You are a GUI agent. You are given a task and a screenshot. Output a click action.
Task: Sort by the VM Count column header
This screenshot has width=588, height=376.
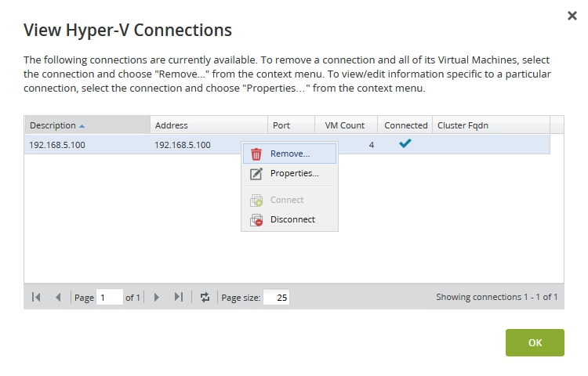click(x=346, y=125)
